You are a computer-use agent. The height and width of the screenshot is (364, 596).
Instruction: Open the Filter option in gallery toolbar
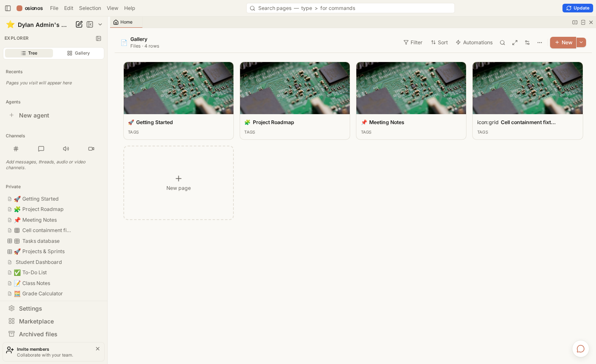click(413, 43)
